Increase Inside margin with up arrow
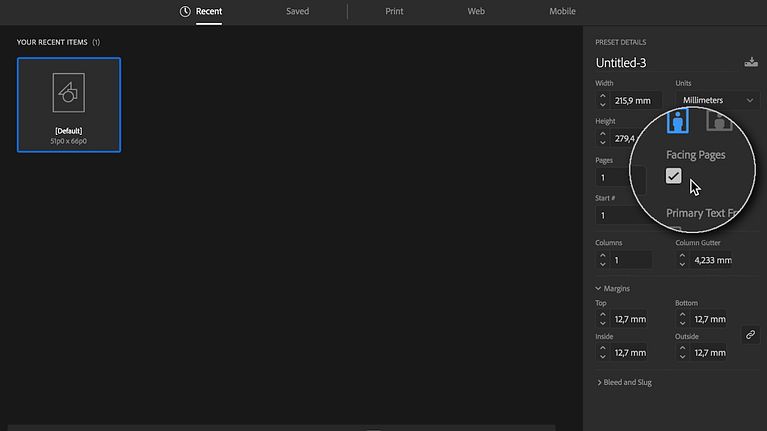 (603, 348)
